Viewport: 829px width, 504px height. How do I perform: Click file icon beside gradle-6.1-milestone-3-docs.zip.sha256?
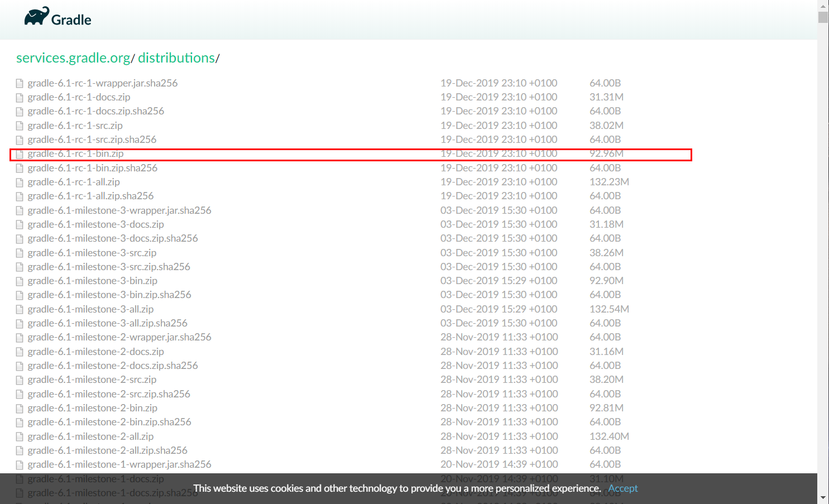pos(20,239)
